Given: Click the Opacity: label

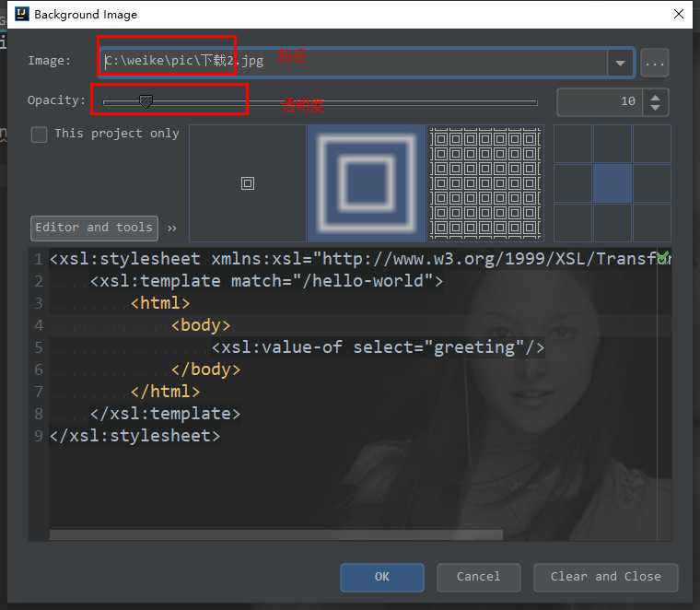Looking at the screenshot, I should point(56,100).
